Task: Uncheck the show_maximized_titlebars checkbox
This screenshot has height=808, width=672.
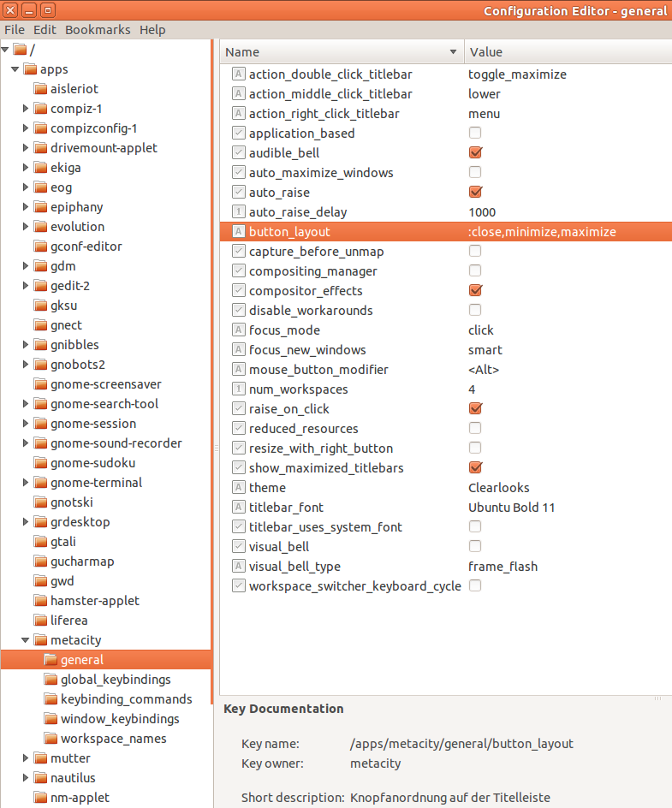Action: pyautogui.click(x=475, y=468)
